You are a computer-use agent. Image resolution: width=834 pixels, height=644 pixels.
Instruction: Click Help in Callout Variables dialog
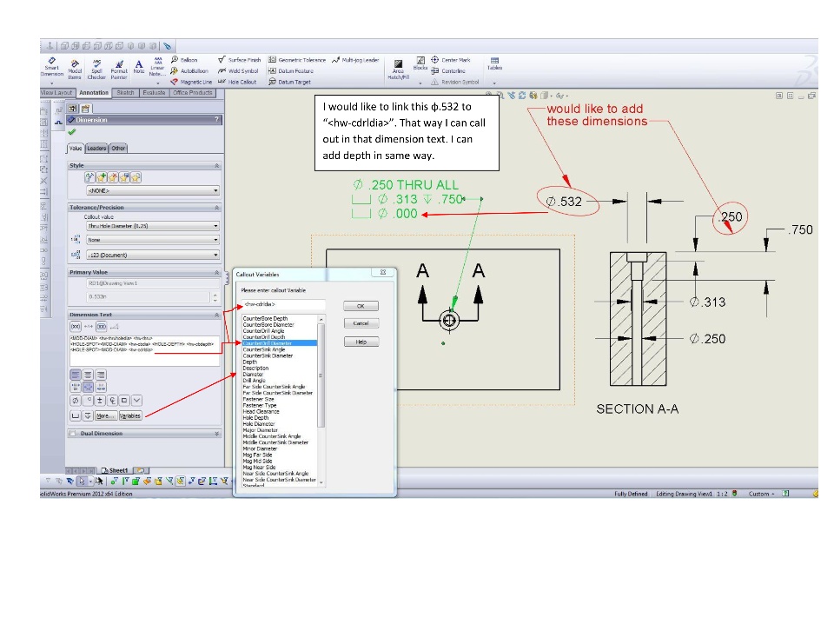pos(361,342)
